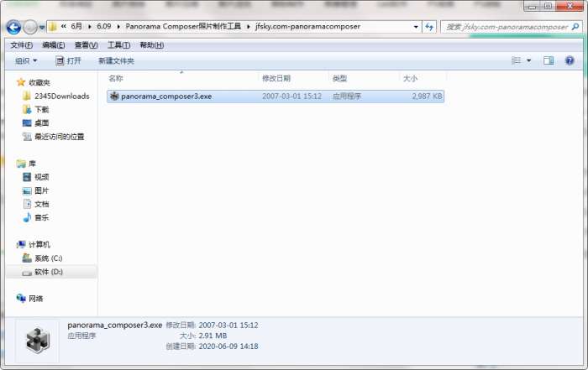
Task: Go back with the blue back arrow
Action: (x=14, y=28)
